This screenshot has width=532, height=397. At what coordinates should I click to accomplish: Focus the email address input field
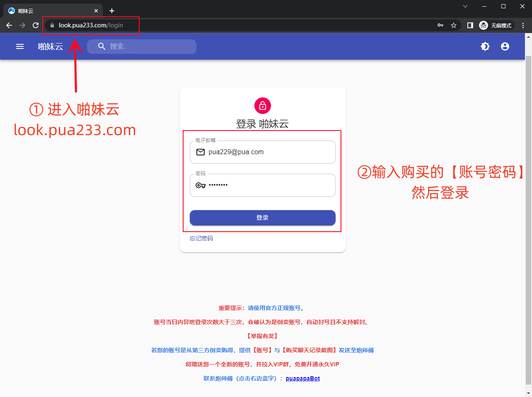click(269, 152)
